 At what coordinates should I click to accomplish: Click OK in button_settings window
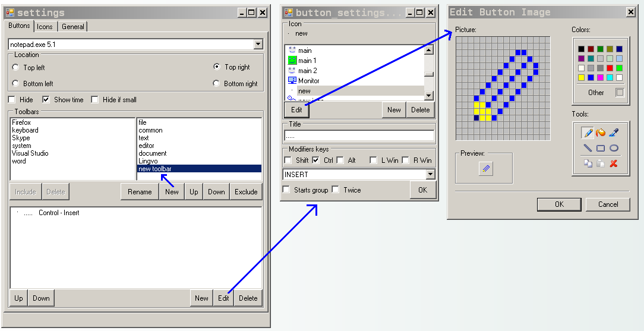pyautogui.click(x=422, y=190)
